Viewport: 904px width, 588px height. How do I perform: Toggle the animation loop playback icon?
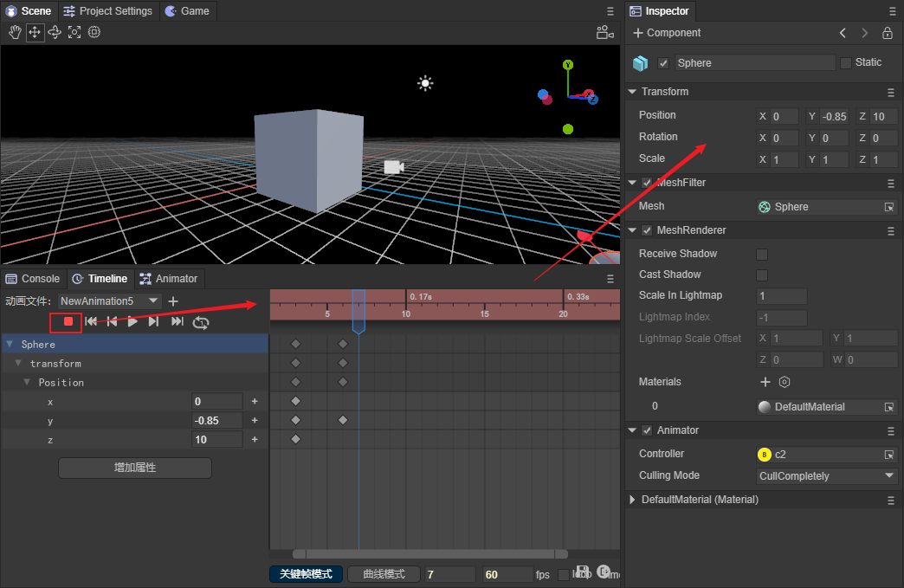click(201, 322)
